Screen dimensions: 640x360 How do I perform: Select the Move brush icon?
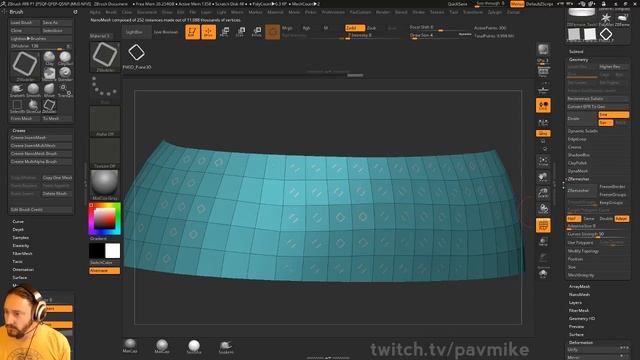pos(49,89)
